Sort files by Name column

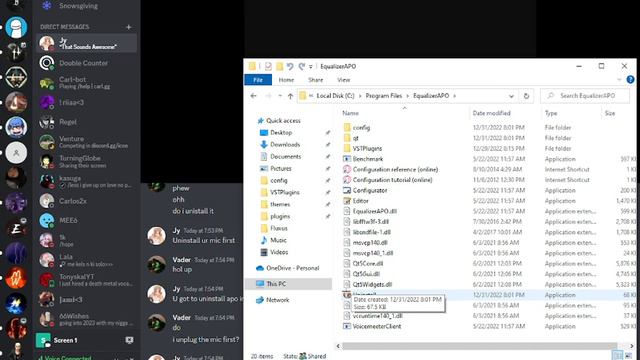point(350,113)
